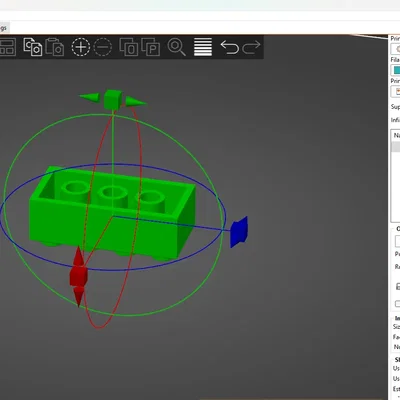This screenshot has width=400, height=400.
Task: Click the Paste toolbar icon
Action: point(55,47)
